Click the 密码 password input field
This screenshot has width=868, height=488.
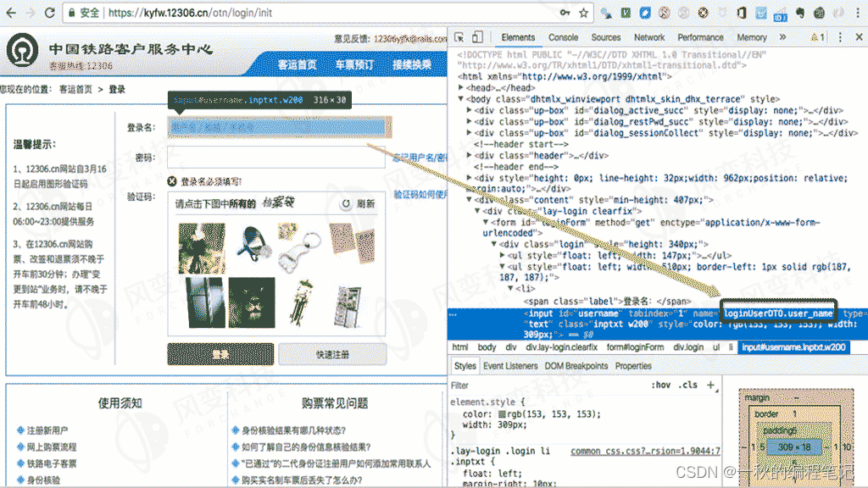[x=276, y=157]
